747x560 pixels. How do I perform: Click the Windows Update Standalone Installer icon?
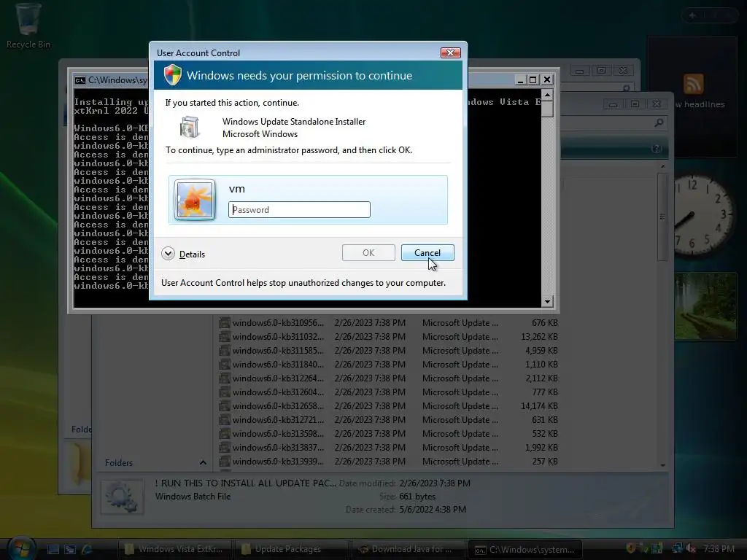[189, 127]
